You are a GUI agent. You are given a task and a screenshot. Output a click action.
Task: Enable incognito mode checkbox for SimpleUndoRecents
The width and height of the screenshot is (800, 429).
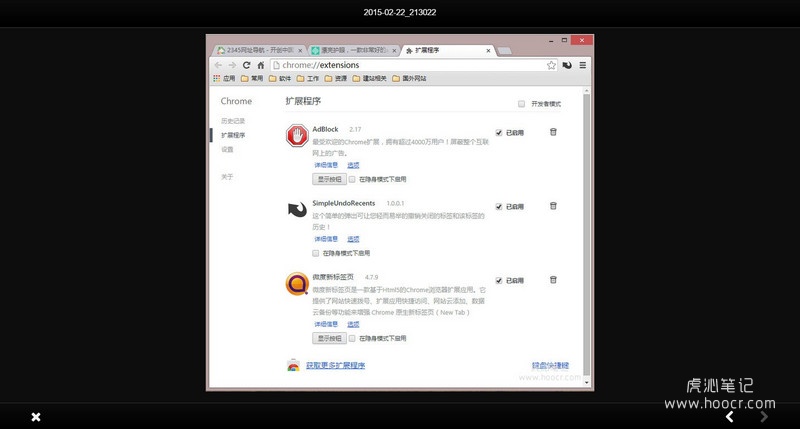click(x=315, y=254)
